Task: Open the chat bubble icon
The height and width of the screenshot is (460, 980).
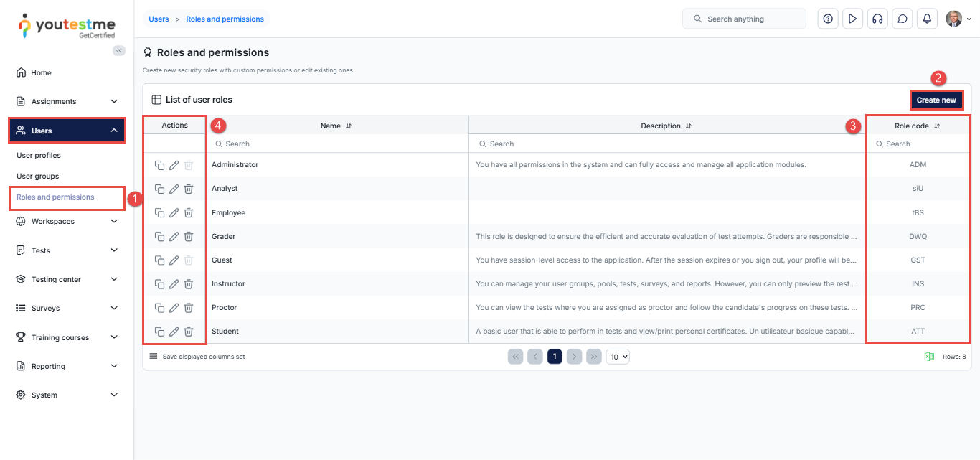Action: tap(903, 19)
